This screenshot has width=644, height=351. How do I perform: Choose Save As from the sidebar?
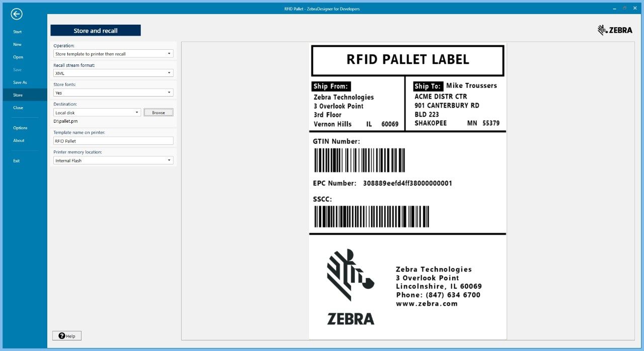click(20, 82)
